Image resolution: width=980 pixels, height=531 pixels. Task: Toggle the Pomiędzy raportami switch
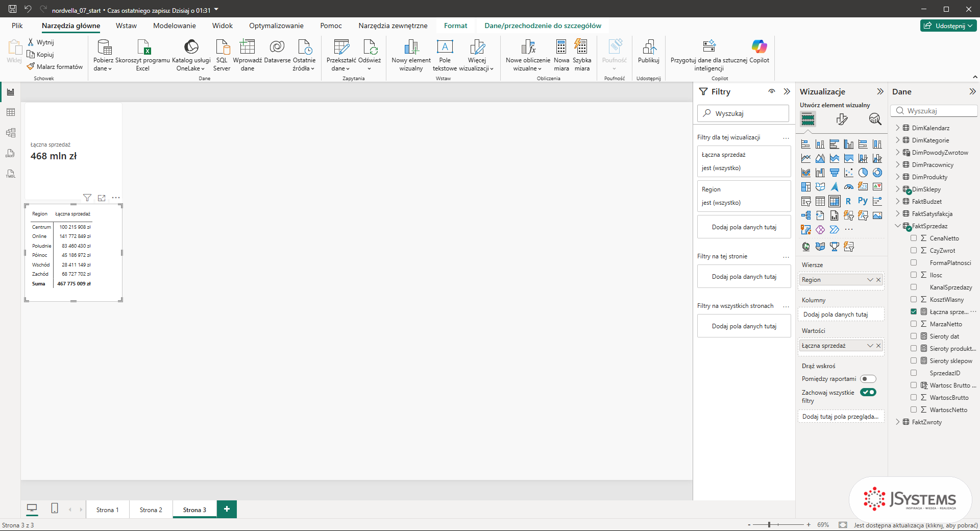[868, 379]
